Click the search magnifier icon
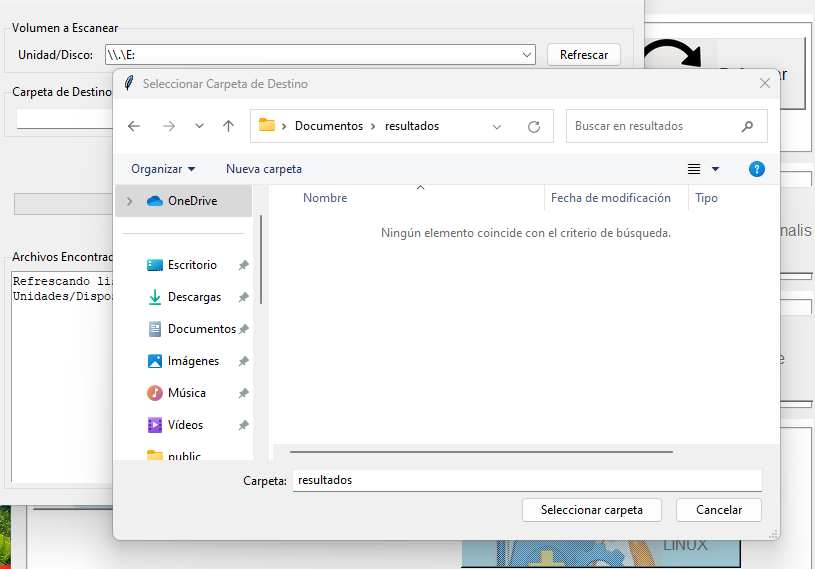Viewport: 815px width, 569px height. [x=747, y=126]
